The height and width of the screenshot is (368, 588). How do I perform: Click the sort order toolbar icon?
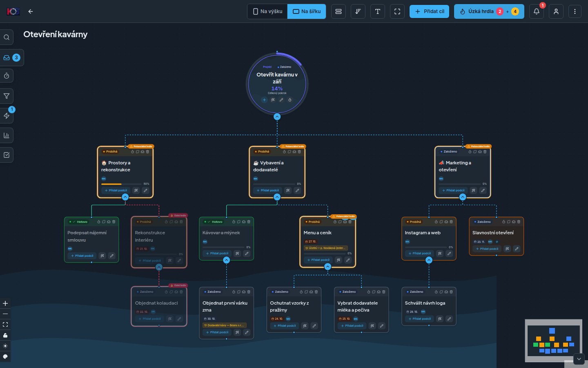pos(358,11)
